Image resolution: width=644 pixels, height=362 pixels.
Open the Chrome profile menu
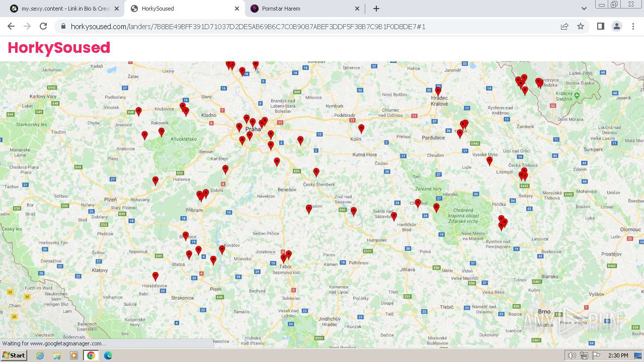[617, 26]
